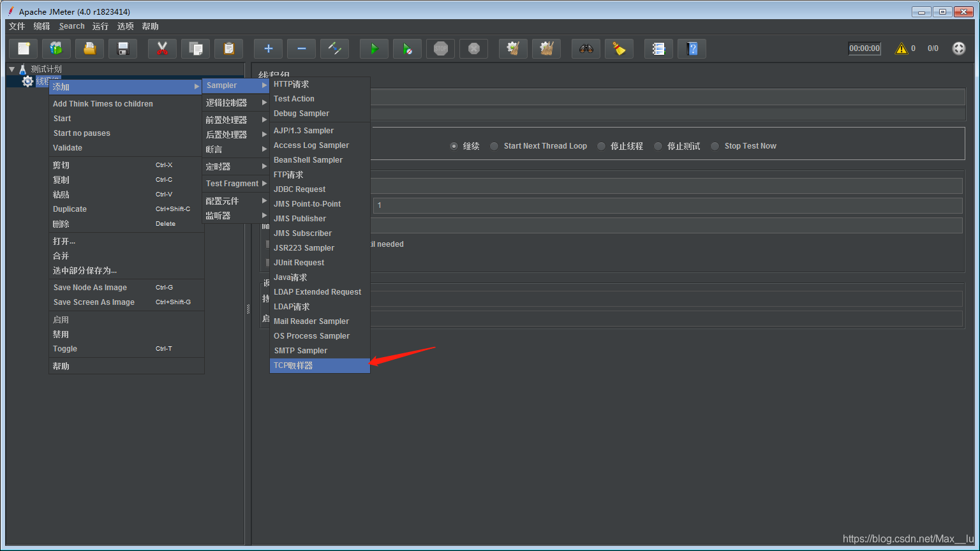The height and width of the screenshot is (551, 980).
Task: Open the Function Helper list icon
Action: 659,48
